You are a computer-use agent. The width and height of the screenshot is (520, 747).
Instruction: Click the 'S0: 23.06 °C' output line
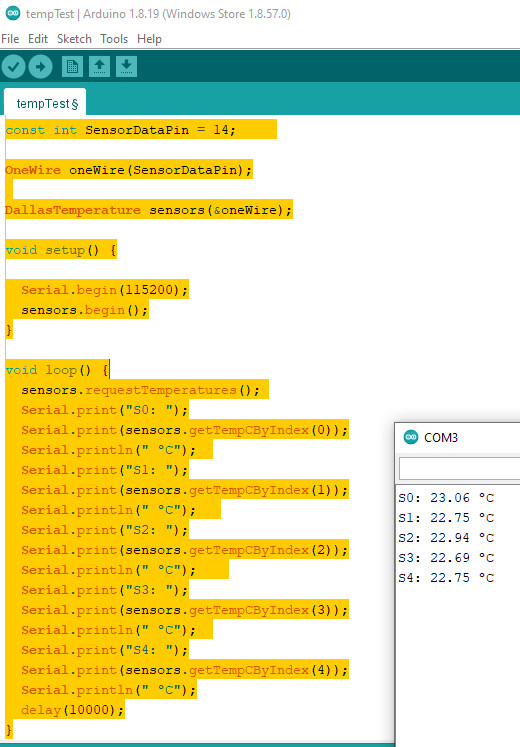pos(446,498)
